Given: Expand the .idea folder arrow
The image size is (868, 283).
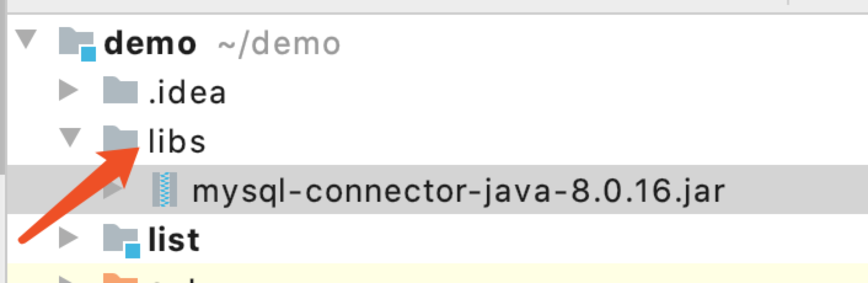Looking at the screenshot, I should [x=69, y=91].
